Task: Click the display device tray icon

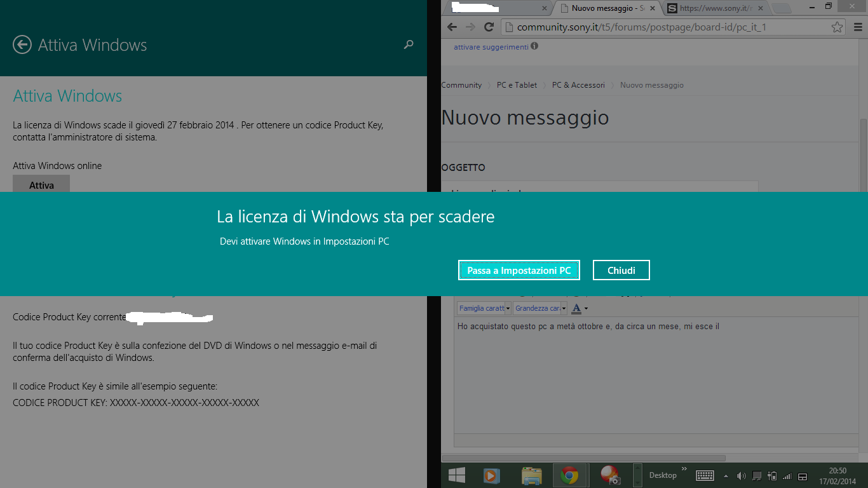Action: coord(757,476)
